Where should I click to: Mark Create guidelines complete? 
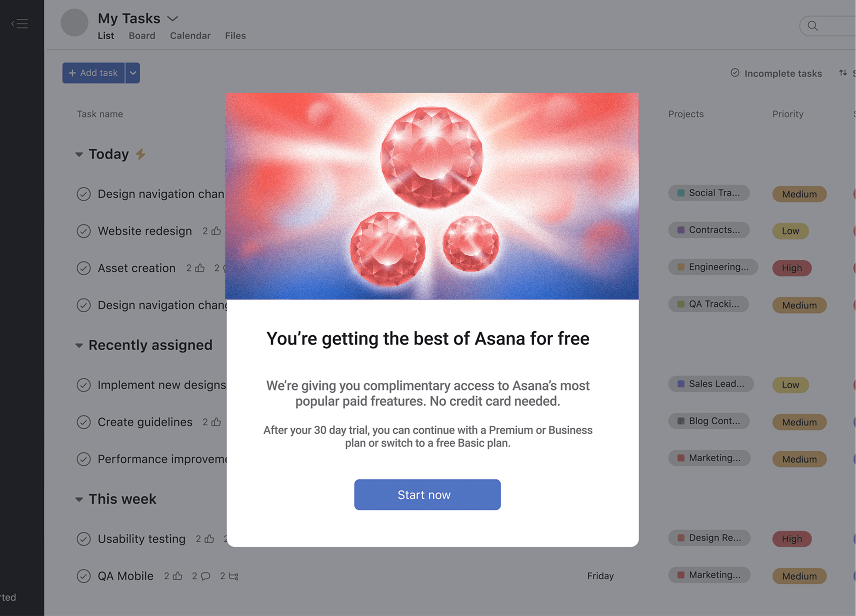coord(84,422)
